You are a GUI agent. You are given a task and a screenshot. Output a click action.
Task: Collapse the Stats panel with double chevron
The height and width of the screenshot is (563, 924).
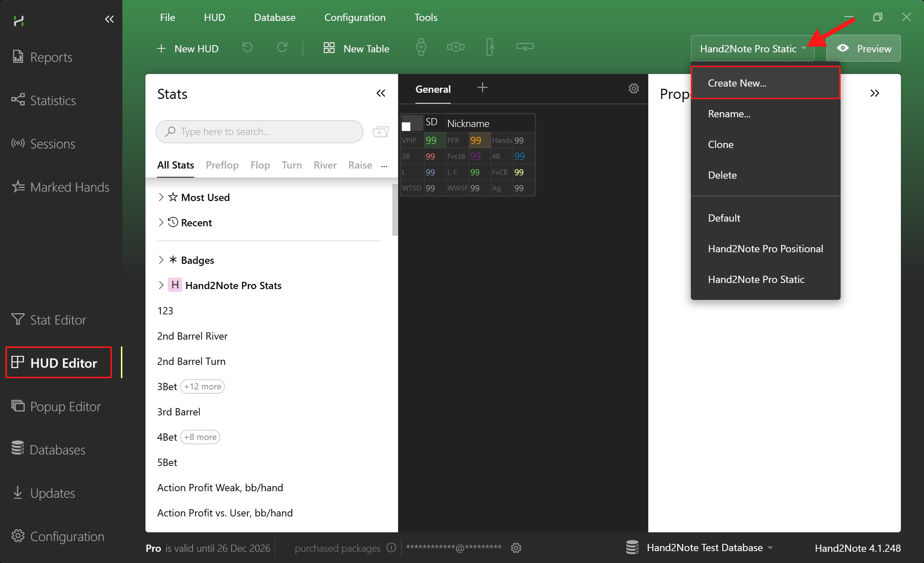pyautogui.click(x=381, y=93)
